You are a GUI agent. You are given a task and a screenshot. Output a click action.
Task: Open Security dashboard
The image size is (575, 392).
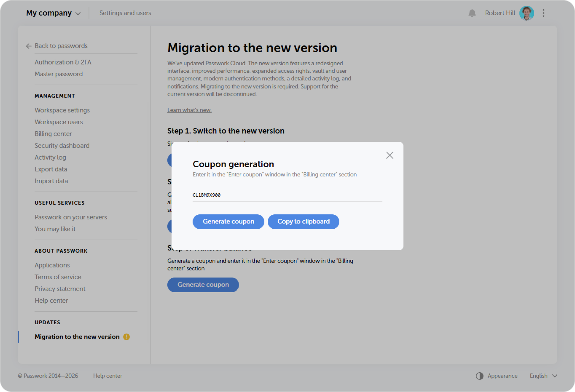pos(62,146)
